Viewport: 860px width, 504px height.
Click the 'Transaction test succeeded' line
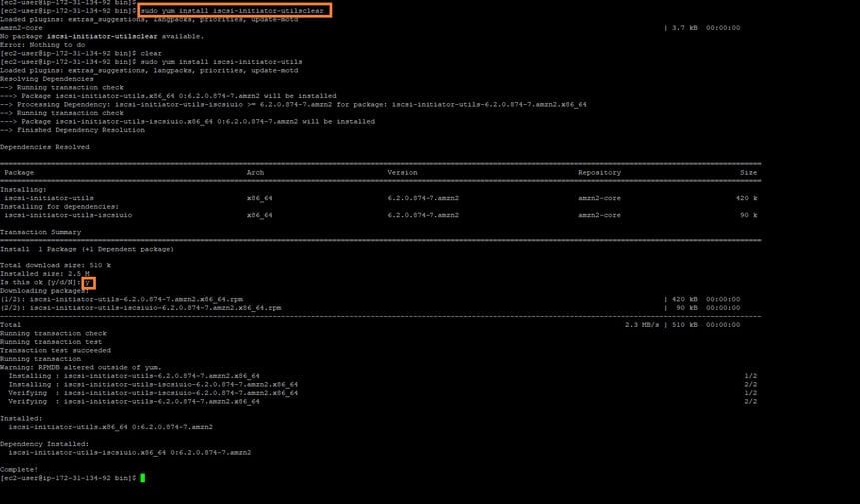tap(50, 350)
